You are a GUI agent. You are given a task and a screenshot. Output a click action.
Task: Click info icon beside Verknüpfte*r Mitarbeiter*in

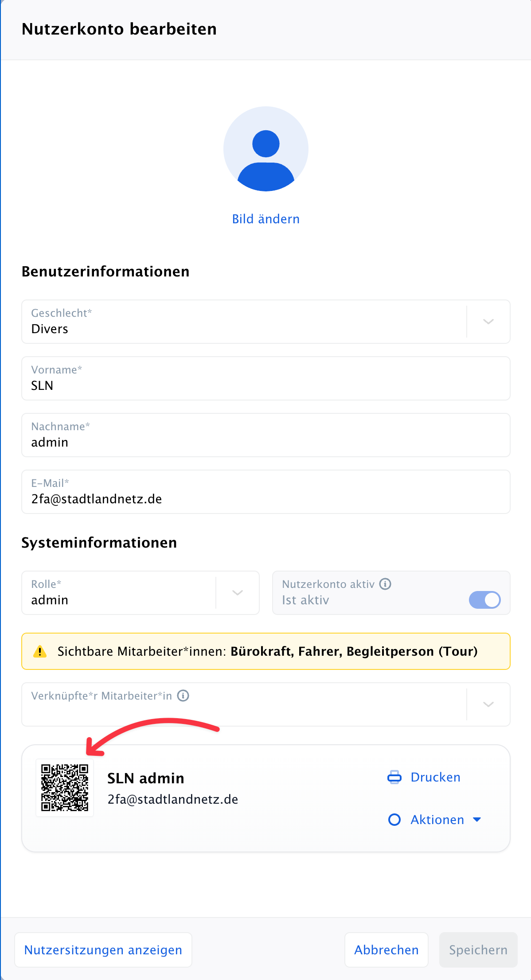click(x=183, y=696)
